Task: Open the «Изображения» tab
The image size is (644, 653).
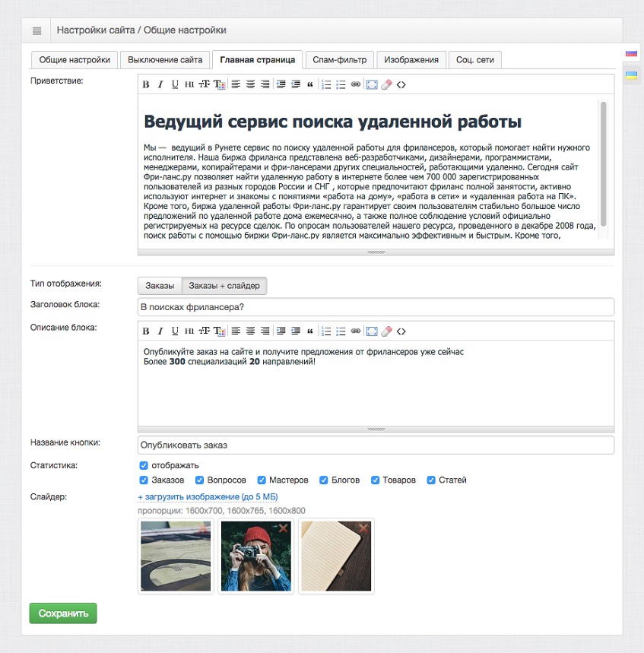Action: coord(411,60)
